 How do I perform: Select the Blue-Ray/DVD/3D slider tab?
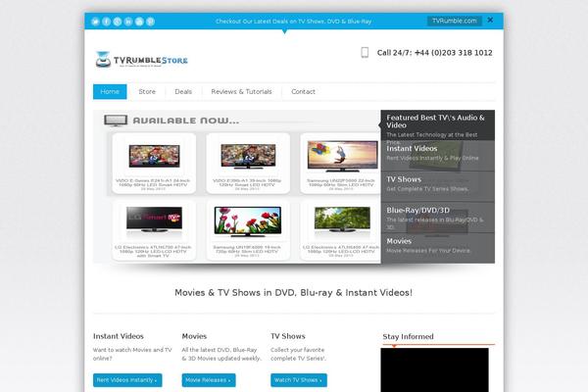click(438, 218)
